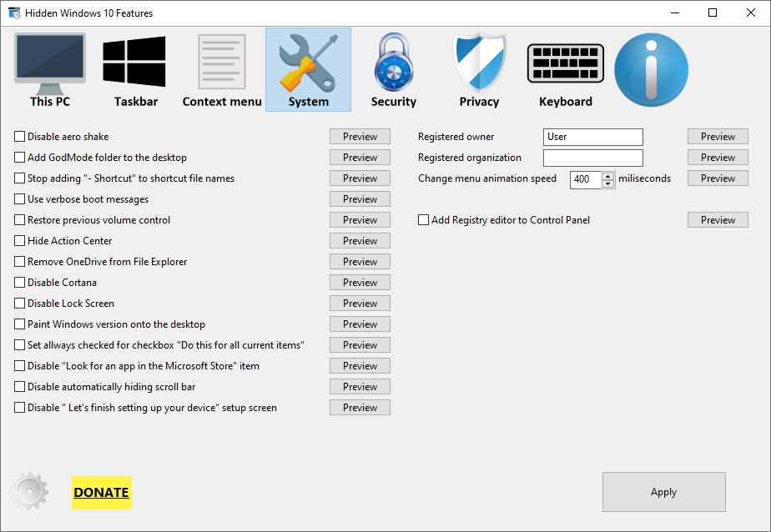The width and height of the screenshot is (771, 532).
Task: Select the Keyboard section icon
Action: pyautogui.click(x=565, y=70)
